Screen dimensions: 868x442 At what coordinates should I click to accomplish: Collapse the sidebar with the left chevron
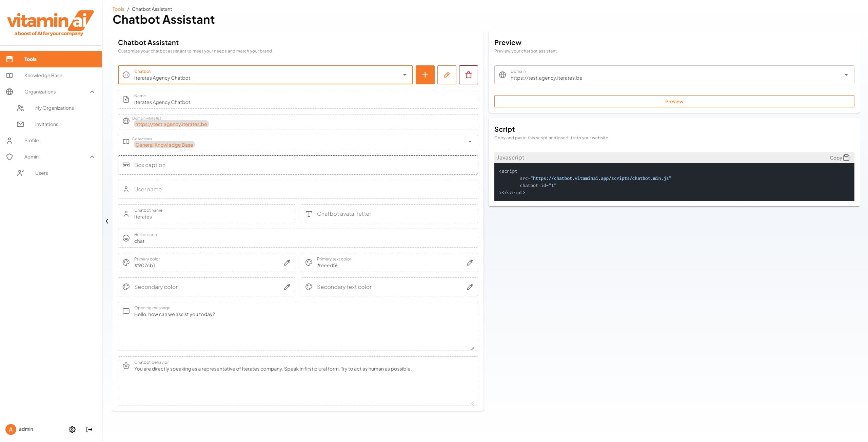[x=107, y=221]
